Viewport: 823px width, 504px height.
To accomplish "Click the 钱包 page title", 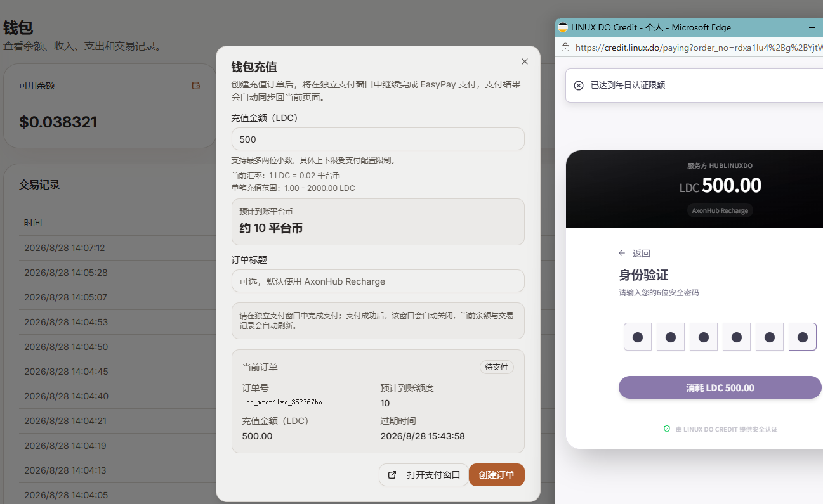I will [18, 28].
